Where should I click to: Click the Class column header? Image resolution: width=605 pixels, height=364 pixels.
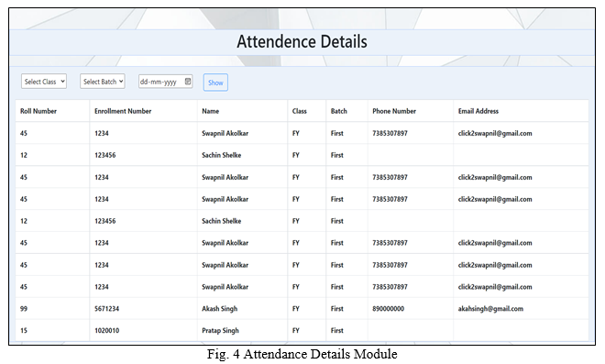300,111
